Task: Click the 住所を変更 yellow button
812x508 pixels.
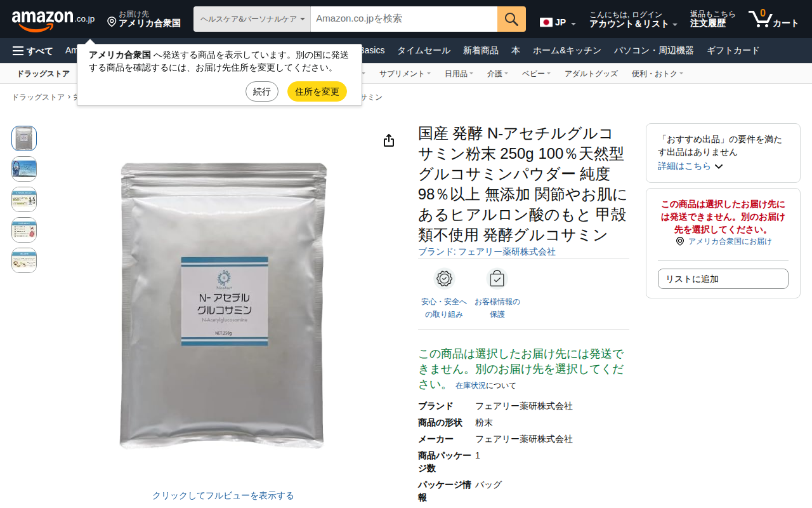Action: [x=317, y=91]
